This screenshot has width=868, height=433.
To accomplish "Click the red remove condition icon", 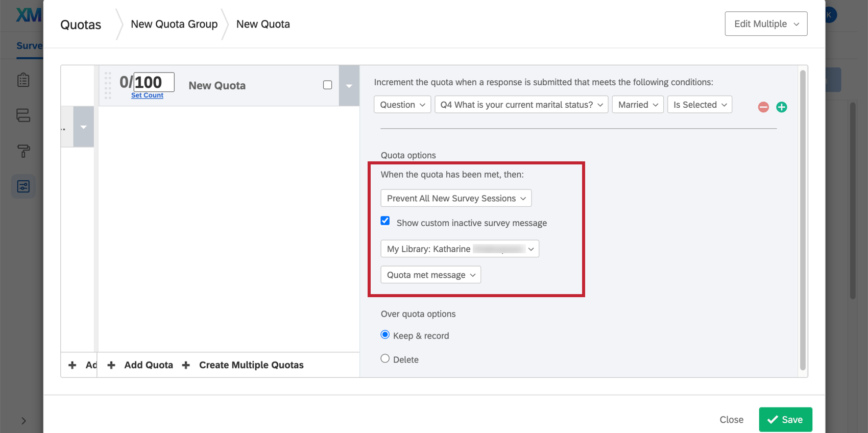I will pos(763,107).
